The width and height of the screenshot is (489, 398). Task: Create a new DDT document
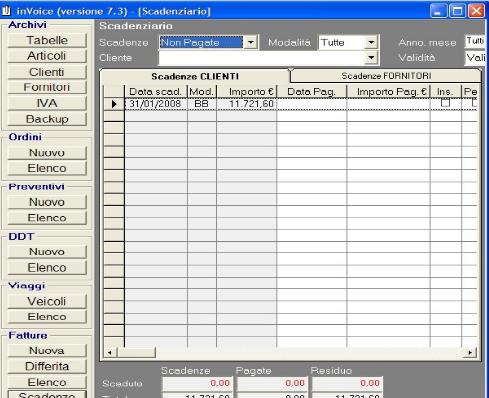pos(47,252)
